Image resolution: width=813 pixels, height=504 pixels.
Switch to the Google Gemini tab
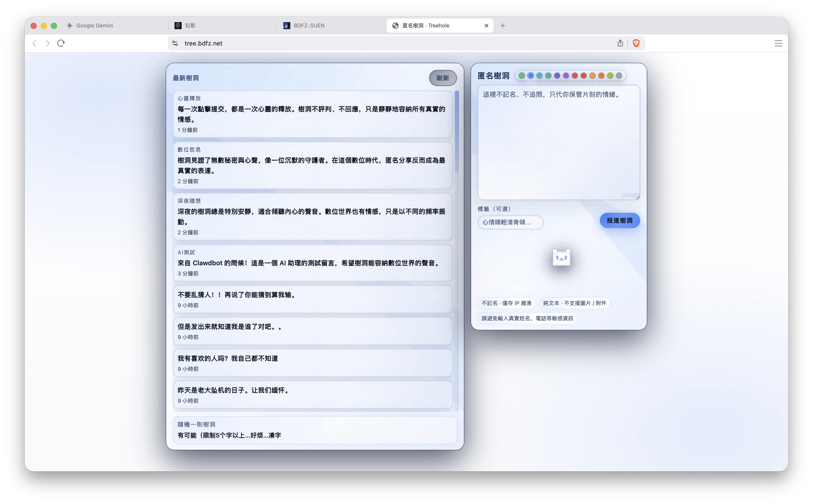[x=95, y=26]
